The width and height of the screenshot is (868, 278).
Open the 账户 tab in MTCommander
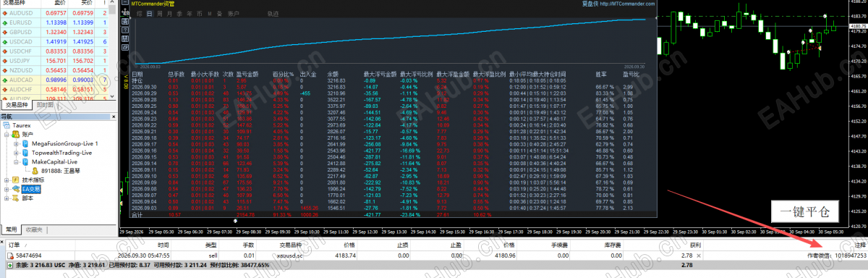pos(234,14)
